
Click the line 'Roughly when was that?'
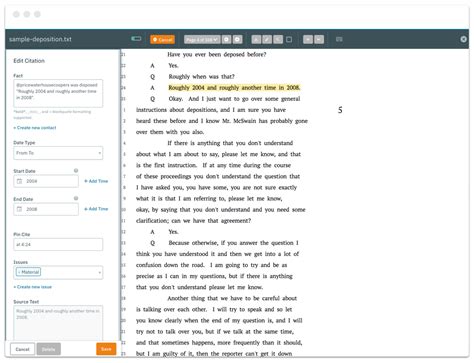click(x=201, y=77)
